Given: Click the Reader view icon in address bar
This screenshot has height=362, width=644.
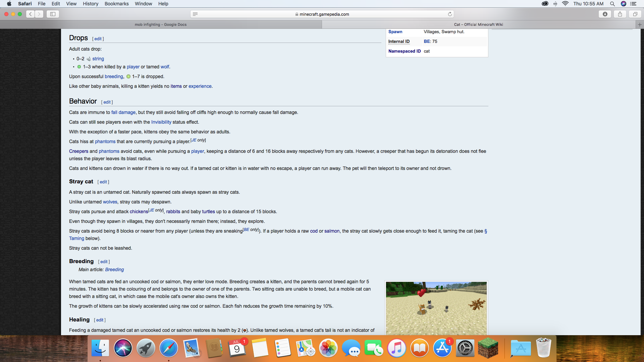Looking at the screenshot, I should [195, 14].
